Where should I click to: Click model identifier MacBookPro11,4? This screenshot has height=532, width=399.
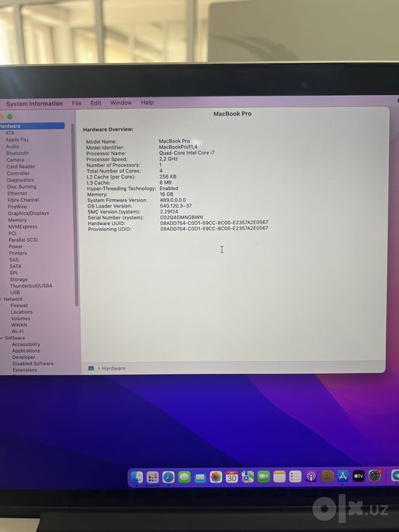178,147
